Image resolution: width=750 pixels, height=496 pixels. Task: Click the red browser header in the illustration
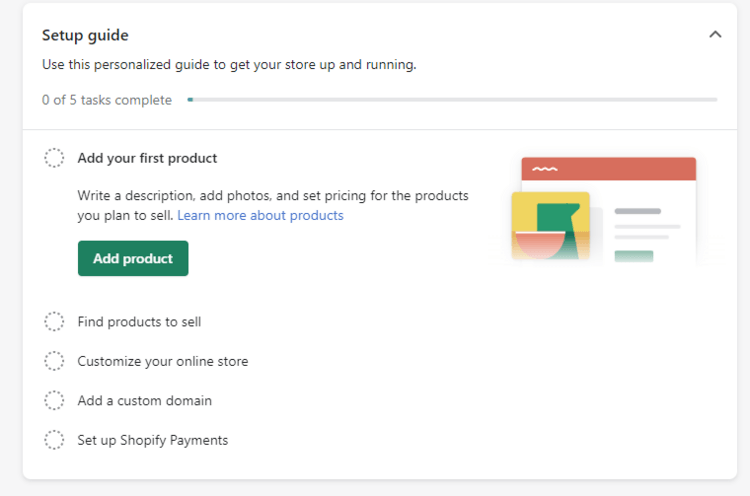coord(608,169)
